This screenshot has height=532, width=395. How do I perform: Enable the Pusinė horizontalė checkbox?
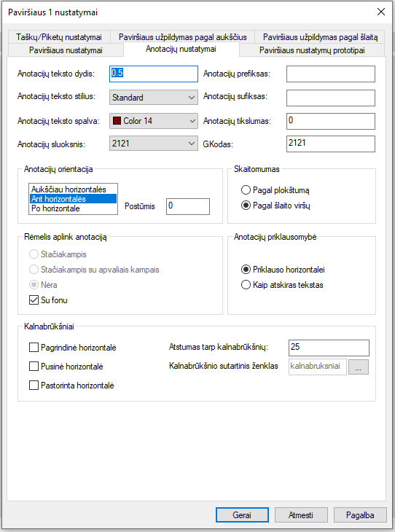click(34, 367)
